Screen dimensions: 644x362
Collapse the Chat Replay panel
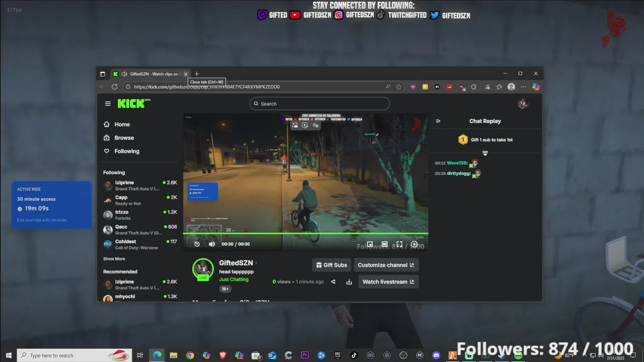[438, 121]
